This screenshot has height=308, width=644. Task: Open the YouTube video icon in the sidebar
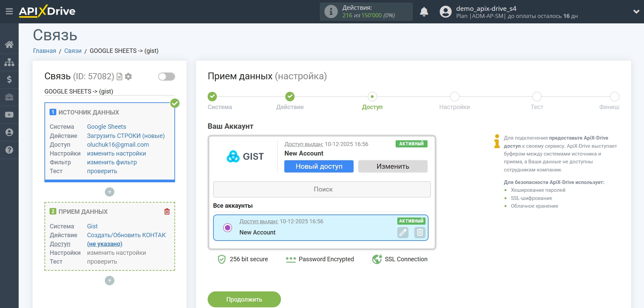9,115
